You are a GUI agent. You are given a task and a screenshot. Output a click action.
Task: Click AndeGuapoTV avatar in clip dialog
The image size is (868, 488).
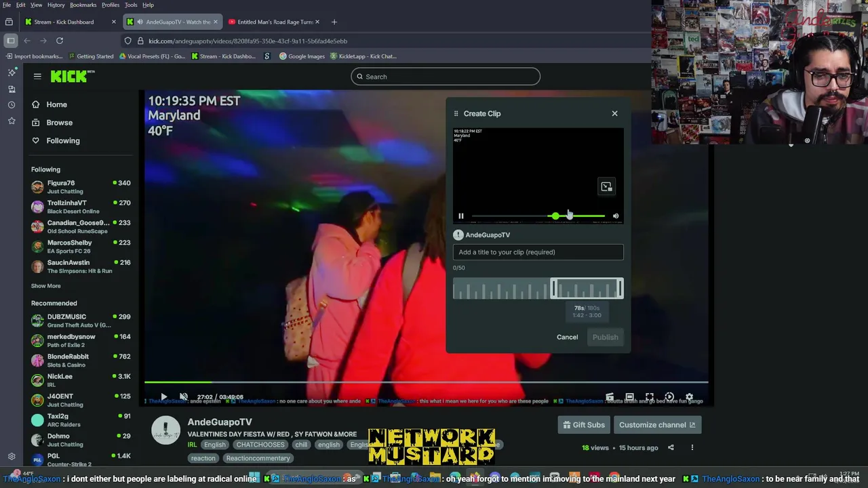pos(458,235)
